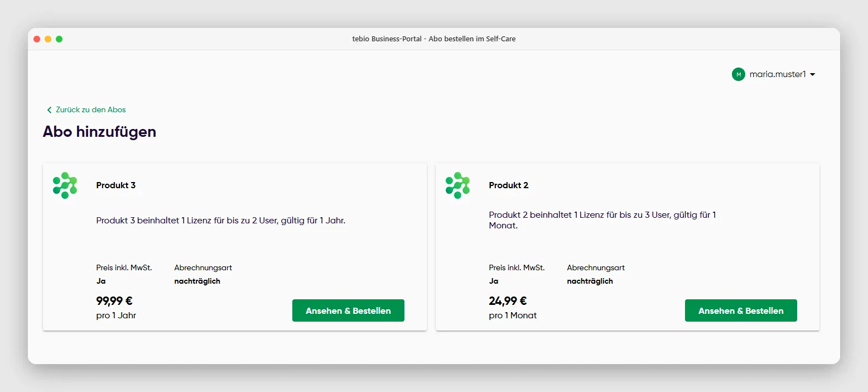Click the back chevron beside Zurück zu den Abos

coord(49,110)
